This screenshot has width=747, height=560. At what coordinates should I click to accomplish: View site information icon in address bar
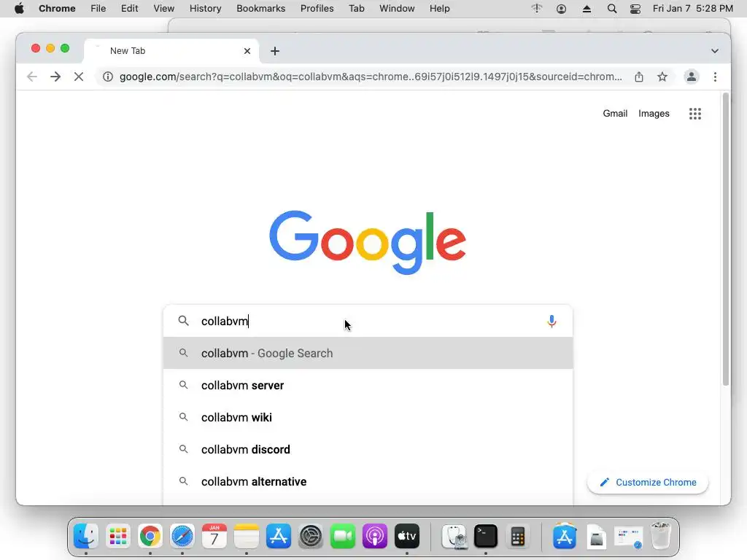(x=108, y=77)
